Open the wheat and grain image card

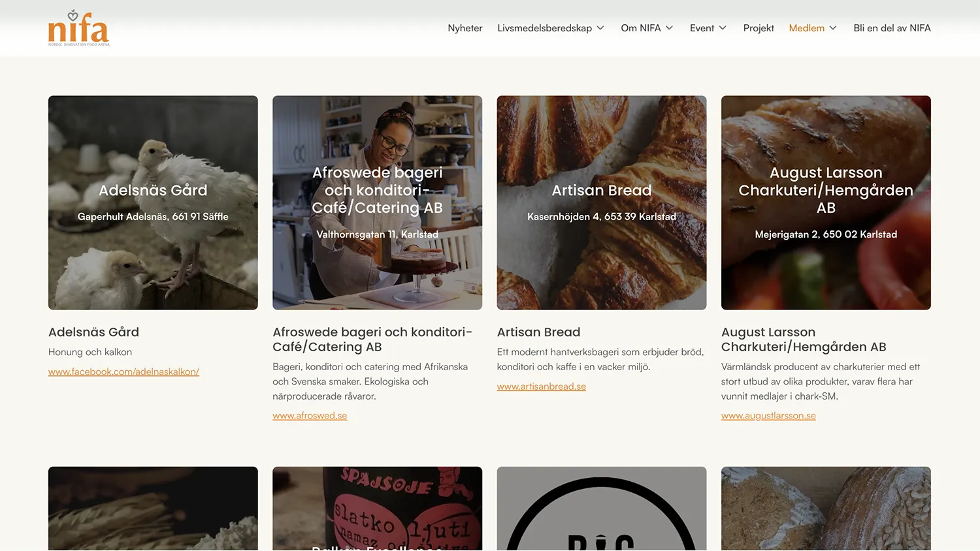point(153,509)
